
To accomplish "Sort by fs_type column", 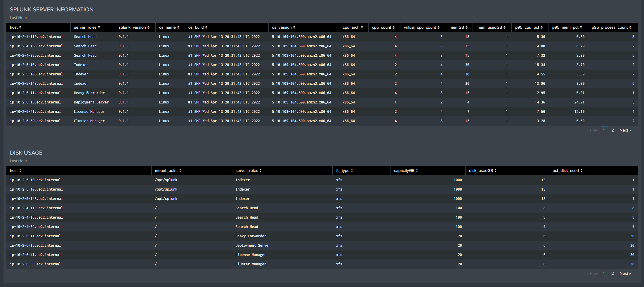I will click(344, 171).
